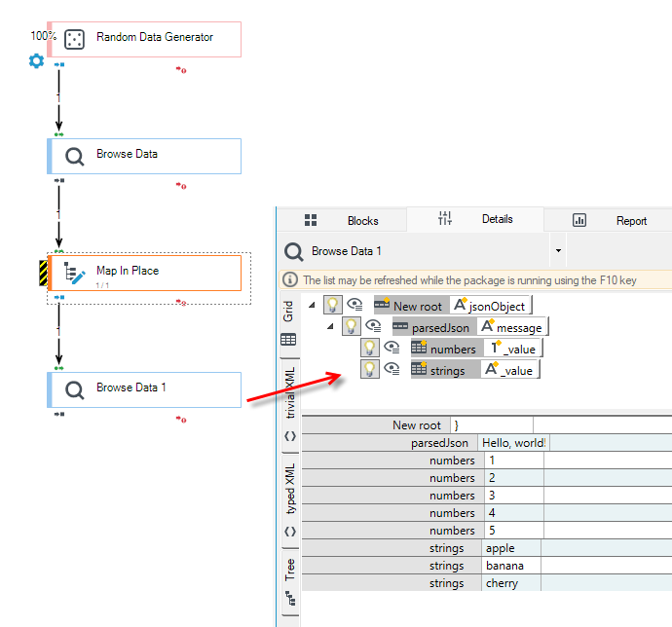672x627 pixels.
Task: Click the Random Data Generator dice icon
Action: [74, 39]
